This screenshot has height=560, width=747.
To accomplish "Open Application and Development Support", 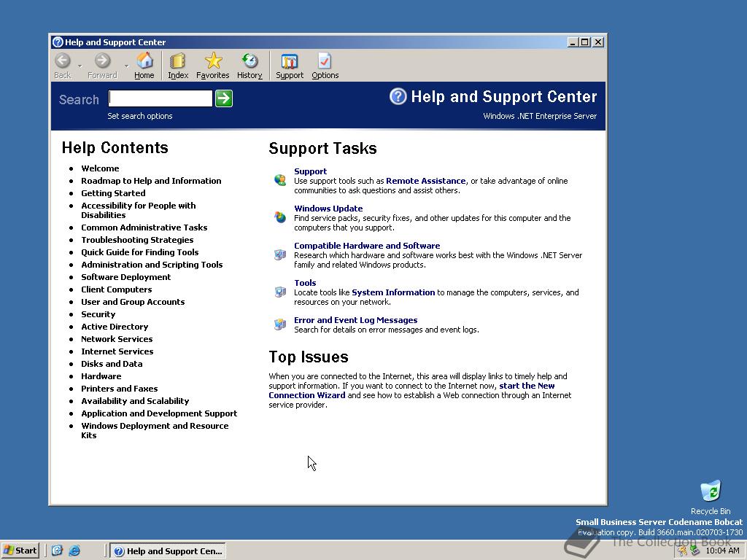I will coord(159,413).
